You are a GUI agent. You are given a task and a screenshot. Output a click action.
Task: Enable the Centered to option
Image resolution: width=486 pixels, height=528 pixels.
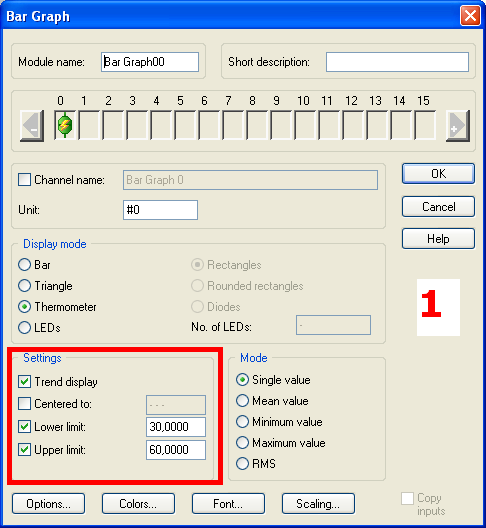tap(25, 403)
